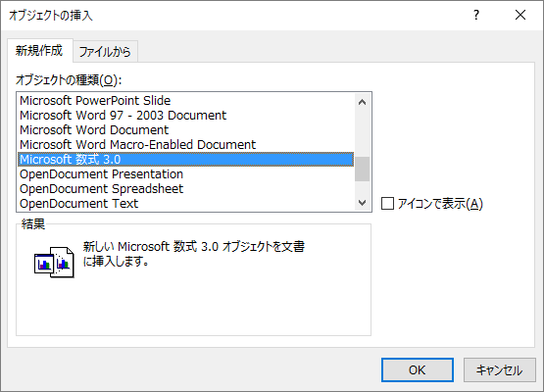
Task: Pick OpenDocument Text in the list
Action: tap(186, 203)
